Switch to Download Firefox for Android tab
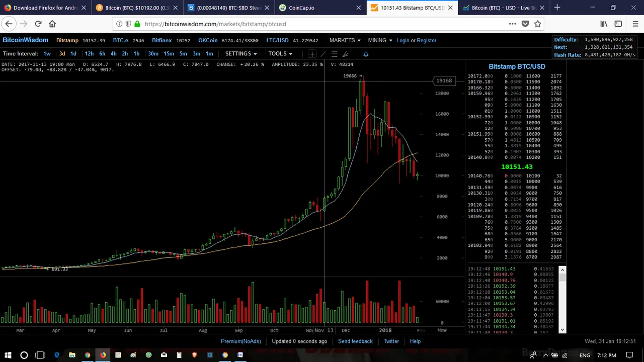Image resolution: width=644 pixels, height=362 pixels. (x=45, y=8)
